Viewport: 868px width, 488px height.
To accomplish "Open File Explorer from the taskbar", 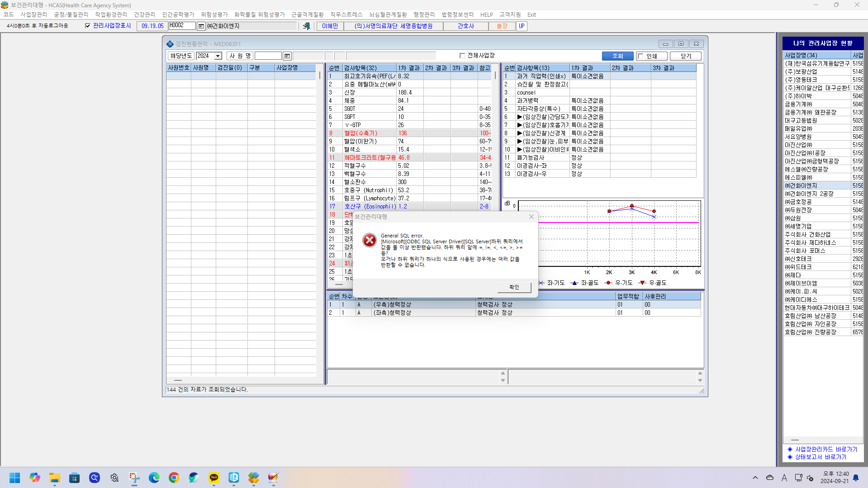I will pyautogui.click(x=55, y=478).
